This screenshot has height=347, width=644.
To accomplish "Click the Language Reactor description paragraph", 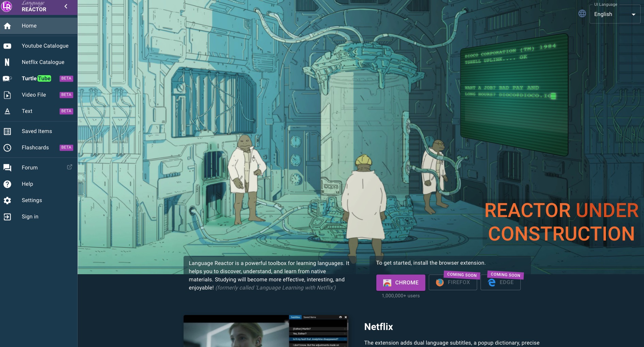I will coord(269,276).
